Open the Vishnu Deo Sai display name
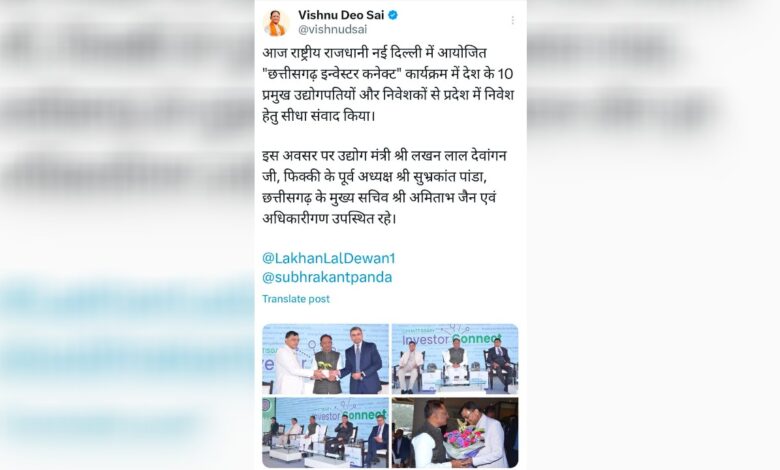This screenshot has width=780, height=470. tap(341, 15)
